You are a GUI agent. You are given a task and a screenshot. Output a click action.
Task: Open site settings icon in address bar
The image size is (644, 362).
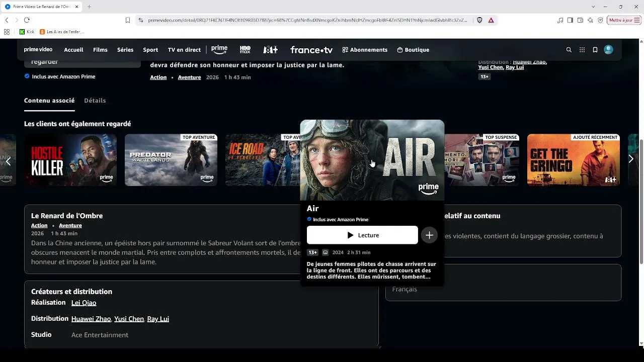(x=140, y=20)
